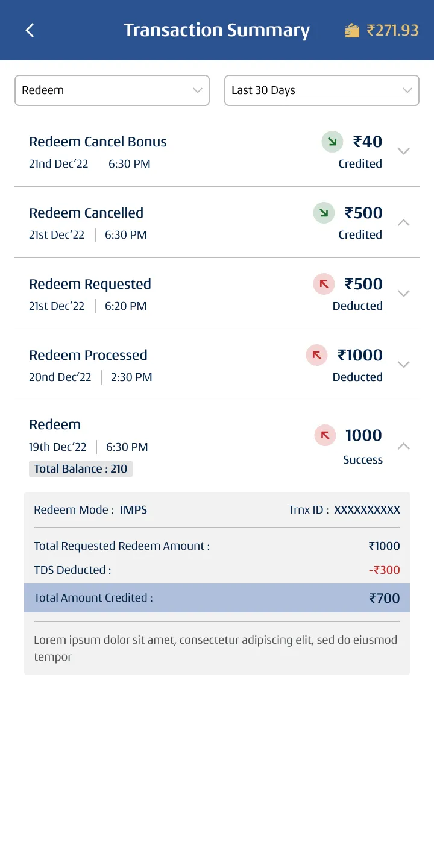Click red deducted arrow for Redeem Requested
Viewport: 434px width, 868px height.
[324, 284]
